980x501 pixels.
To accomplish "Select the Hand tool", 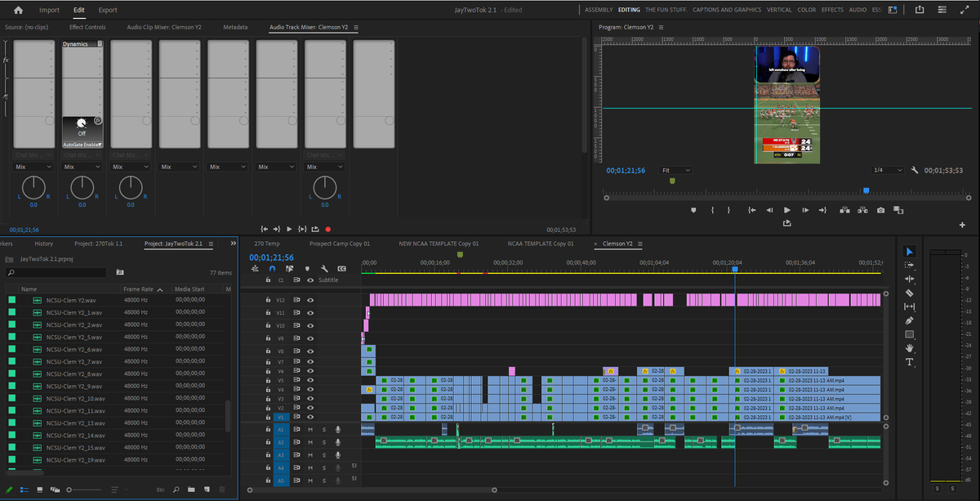I will tap(910, 348).
